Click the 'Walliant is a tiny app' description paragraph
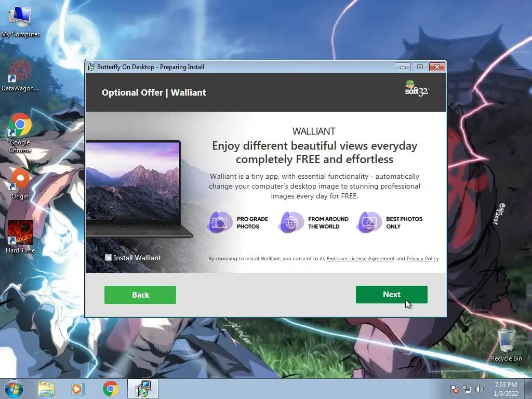The width and height of the screenshot is (532, 399). click(x=314, y=186)
